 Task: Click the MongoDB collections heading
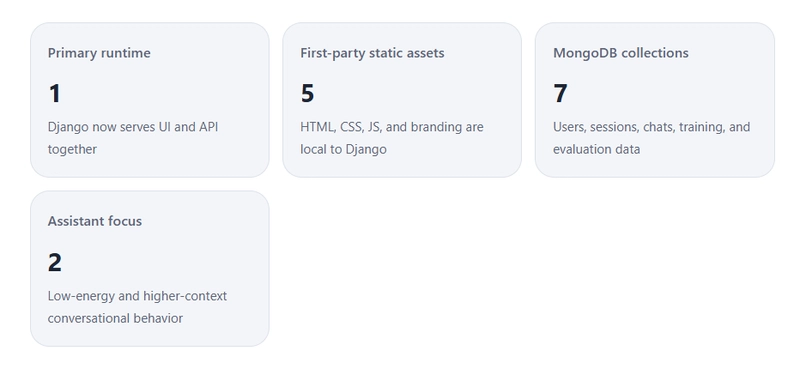pos(620,53)
